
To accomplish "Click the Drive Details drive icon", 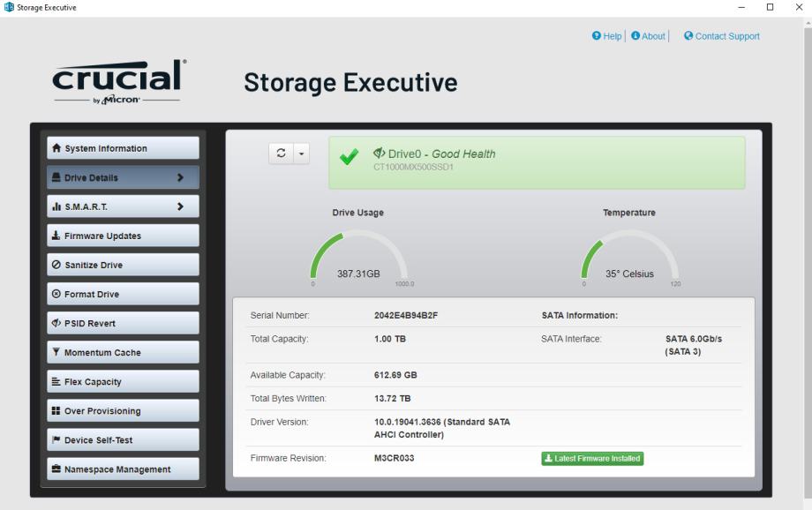I will 56,177.
